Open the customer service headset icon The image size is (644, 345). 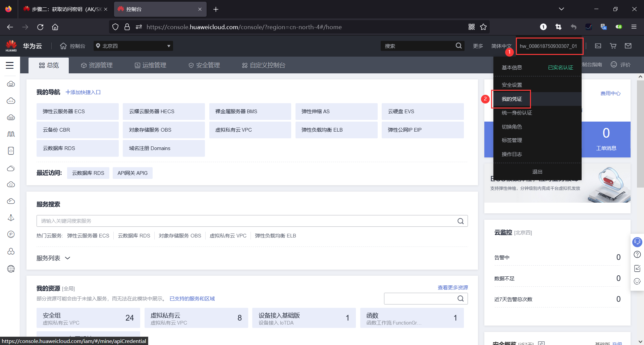click(x=637, y=241)
